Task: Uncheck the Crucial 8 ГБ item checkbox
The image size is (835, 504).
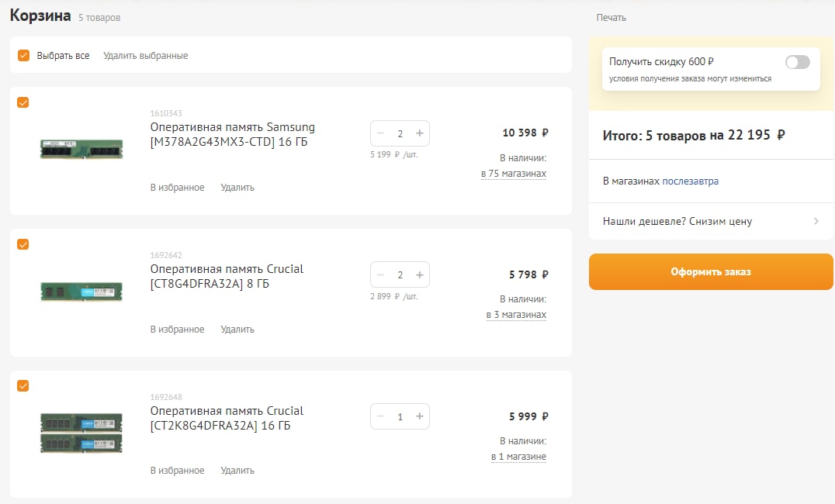Action: pyautogui.click(x=23, y=243)
